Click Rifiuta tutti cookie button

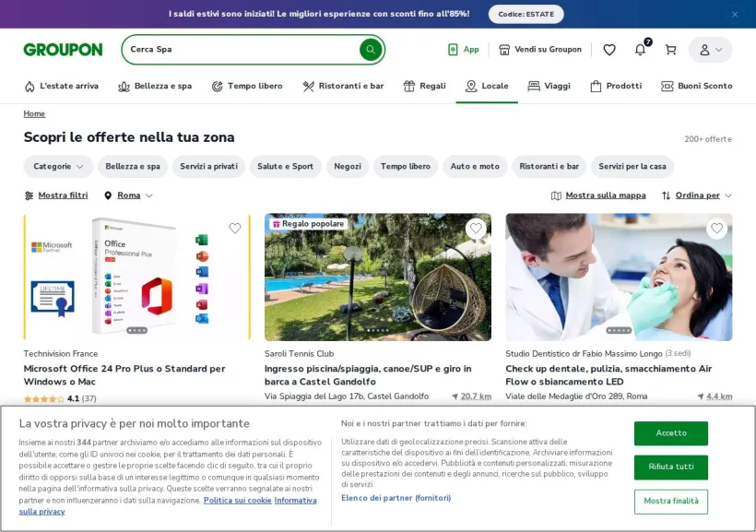(x=670, y=467)
